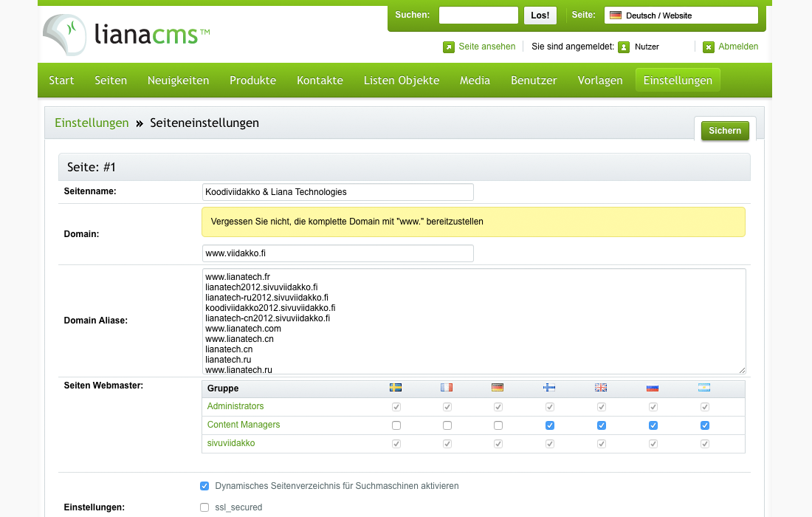Screen dimensions: 812x517
Task: Click into the Seitenname text field
Action: point(337,192)
